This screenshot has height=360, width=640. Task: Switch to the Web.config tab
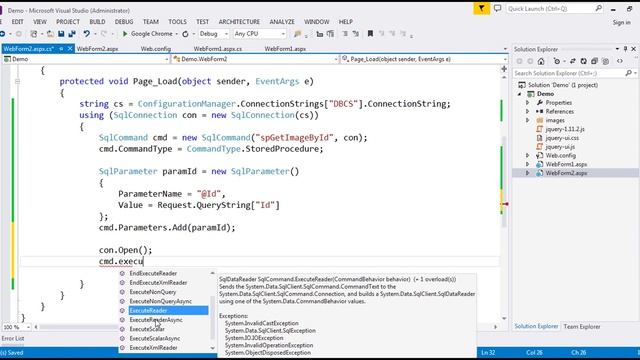(x=156, y=49)
